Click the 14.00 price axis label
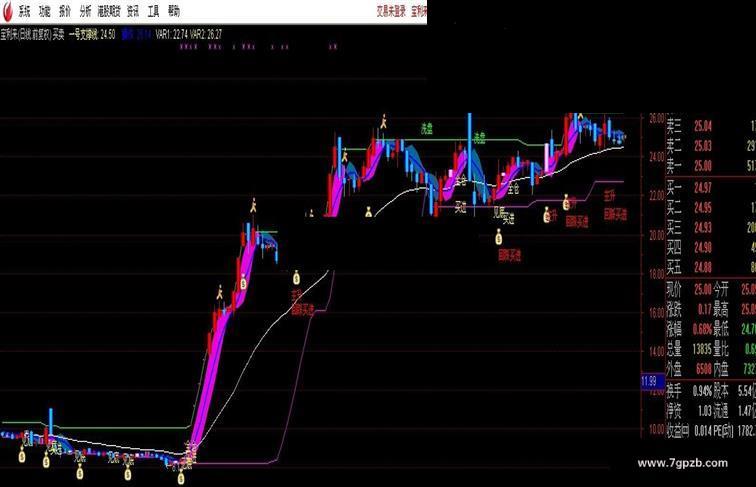Screen dimensions: 756x487 (x=656, y=352)
